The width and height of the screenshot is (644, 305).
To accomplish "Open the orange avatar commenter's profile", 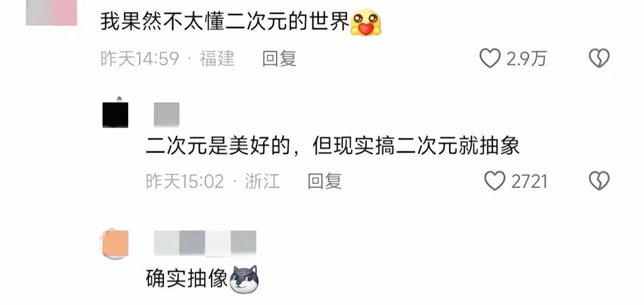I will click(x=114, y=244).
